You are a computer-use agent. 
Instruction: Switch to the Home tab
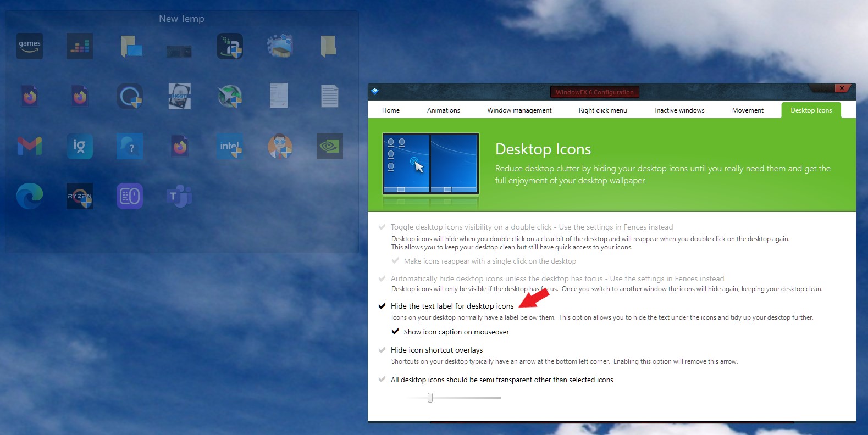[391, 110]
